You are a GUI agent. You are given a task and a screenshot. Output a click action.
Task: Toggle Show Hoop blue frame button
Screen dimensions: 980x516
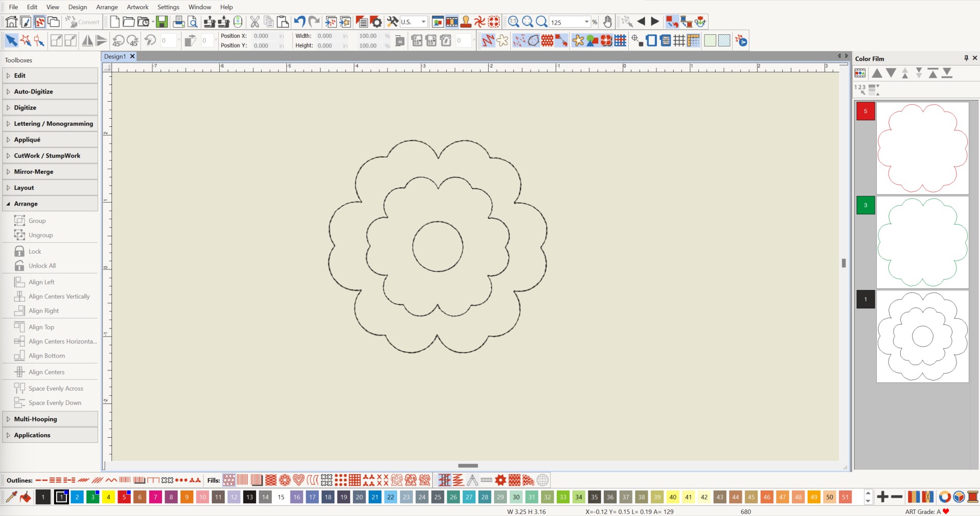(x=651, y=40)
